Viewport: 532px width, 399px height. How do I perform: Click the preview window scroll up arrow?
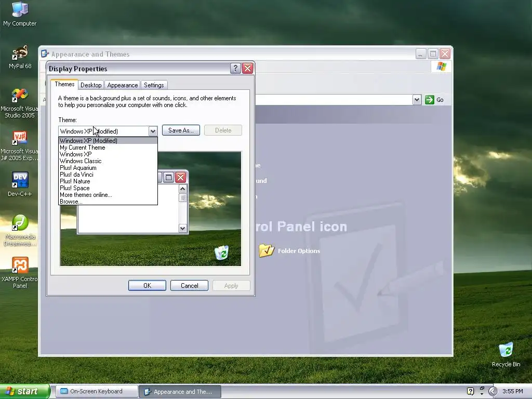point(182,189)
